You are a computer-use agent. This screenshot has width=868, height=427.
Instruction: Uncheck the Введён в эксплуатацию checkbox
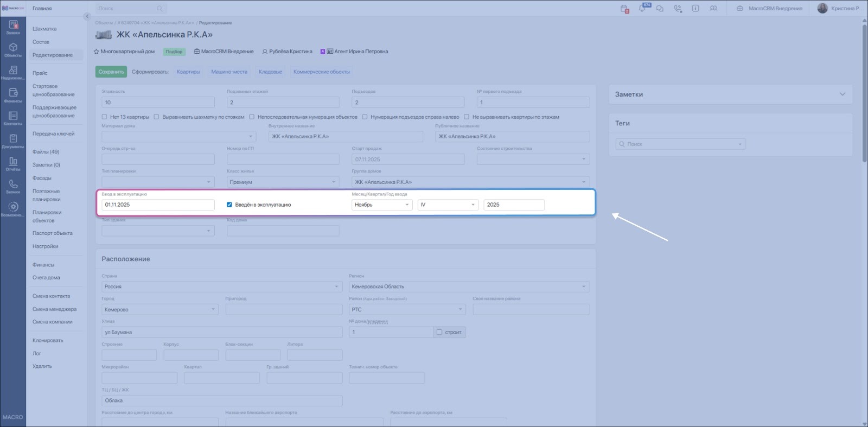[x=229, y=205]
